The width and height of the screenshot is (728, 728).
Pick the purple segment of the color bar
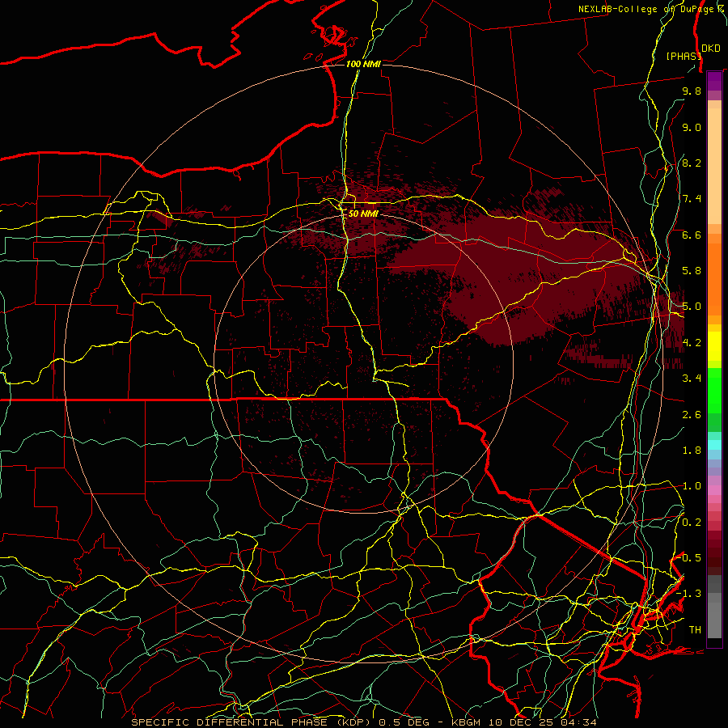[x=714, y=81]
